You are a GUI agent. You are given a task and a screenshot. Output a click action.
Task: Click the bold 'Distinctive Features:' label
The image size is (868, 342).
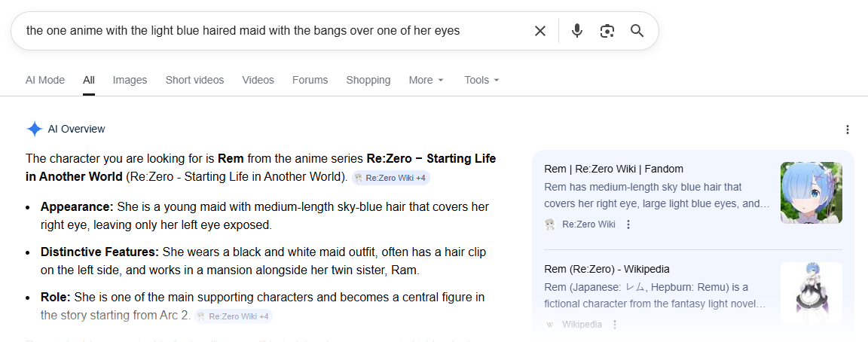tap(99, 252)
